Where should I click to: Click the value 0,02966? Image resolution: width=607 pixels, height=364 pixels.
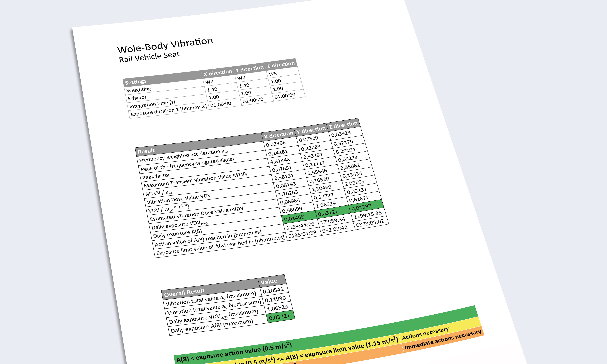(x=276, y=143)
